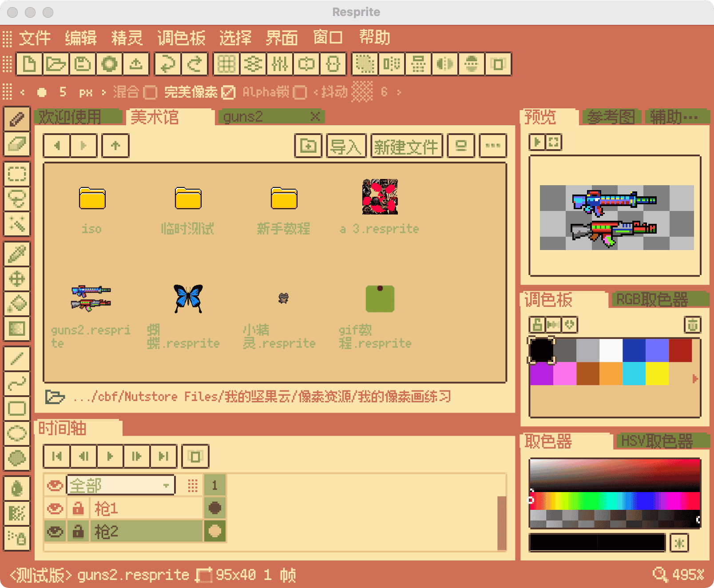
Task: Click the 新建文件 button
Action: coord(406,146)
